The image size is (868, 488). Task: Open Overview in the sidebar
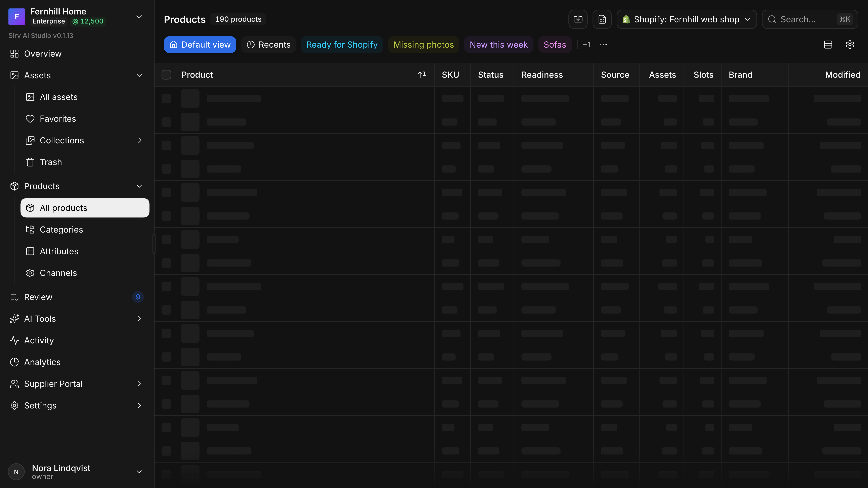[x=77, y=54]
